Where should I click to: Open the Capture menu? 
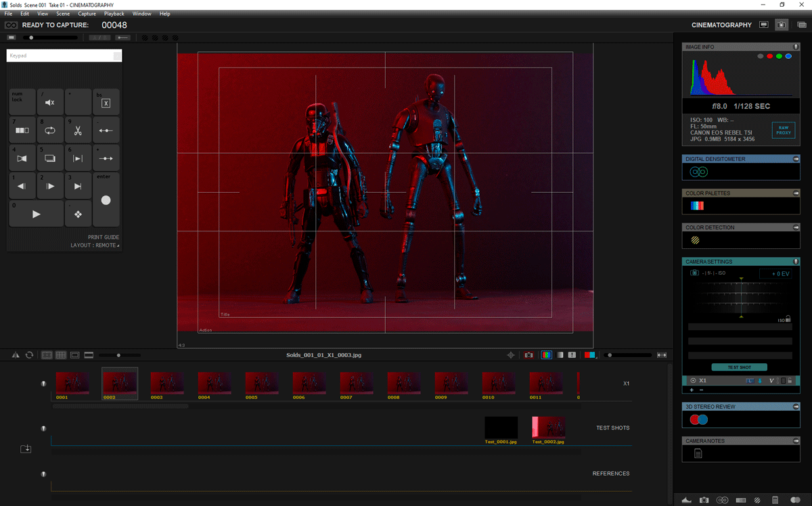[87, 14]
